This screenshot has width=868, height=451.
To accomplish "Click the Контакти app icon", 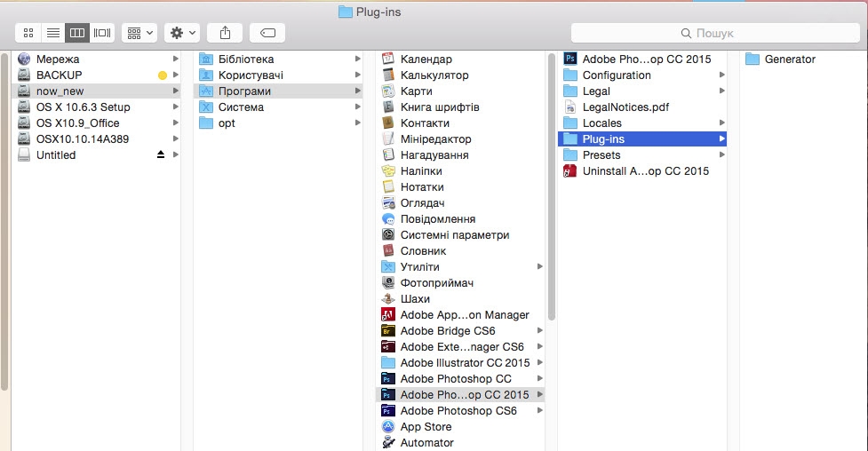I will (388, 123).
